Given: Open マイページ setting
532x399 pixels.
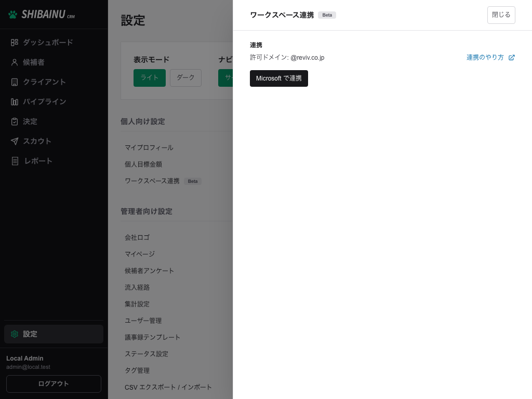Looking at the screenshot, I should tap(140, 254).
